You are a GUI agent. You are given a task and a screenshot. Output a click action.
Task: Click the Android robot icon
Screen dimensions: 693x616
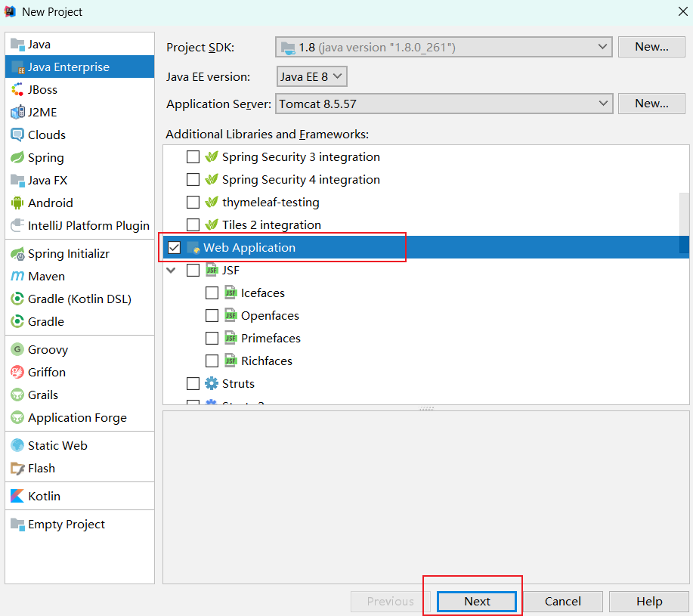click(x=17, y=203)
